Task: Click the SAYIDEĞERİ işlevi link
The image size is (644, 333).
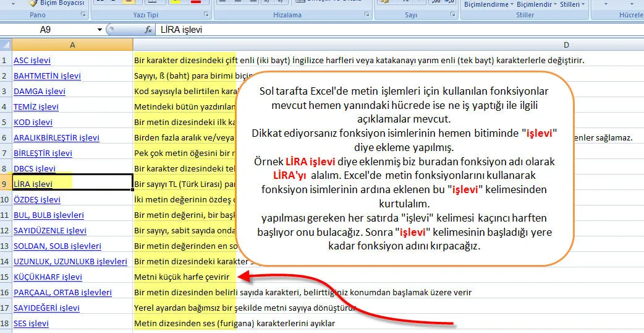Action: [46, 308]
